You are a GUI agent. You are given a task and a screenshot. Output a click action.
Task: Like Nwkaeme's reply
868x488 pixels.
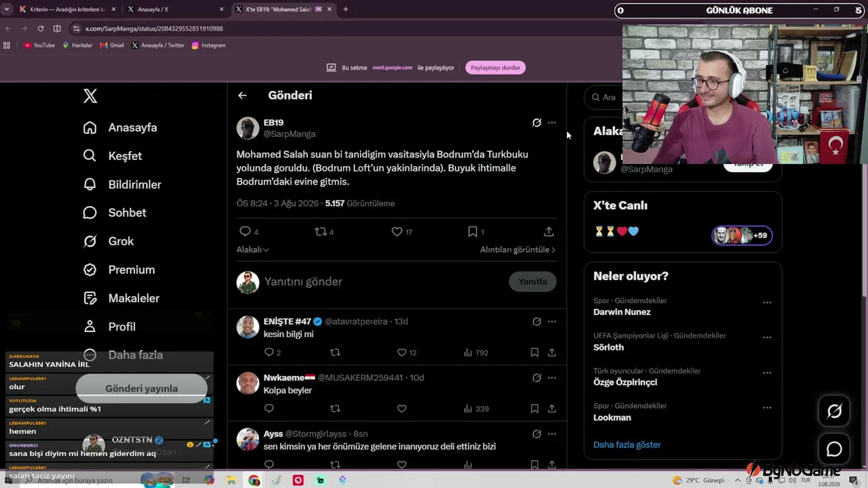[x=401, y=409]
